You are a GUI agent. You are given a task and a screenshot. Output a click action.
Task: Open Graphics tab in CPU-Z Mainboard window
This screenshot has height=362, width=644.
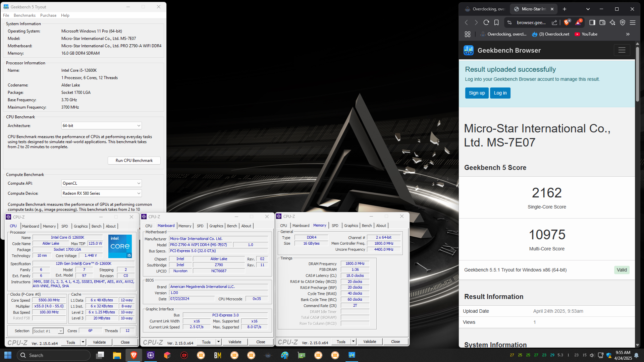pos(216,226)
